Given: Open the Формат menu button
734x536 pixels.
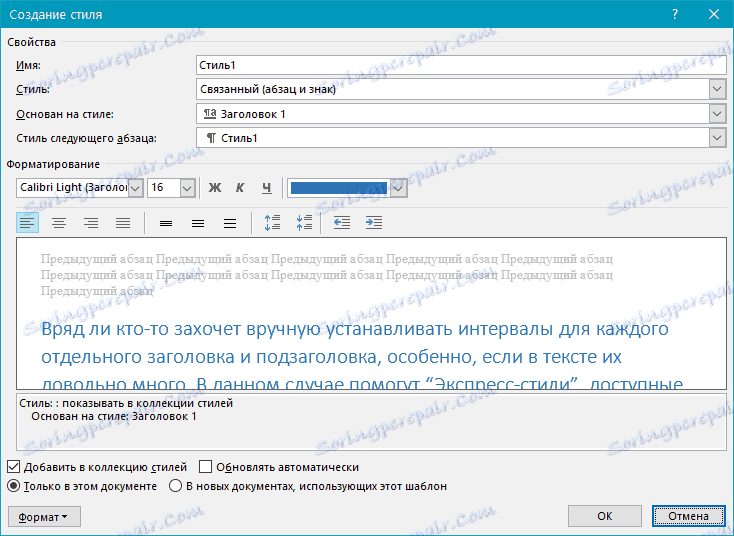Looking at the screenshot, I should point(44,517).
